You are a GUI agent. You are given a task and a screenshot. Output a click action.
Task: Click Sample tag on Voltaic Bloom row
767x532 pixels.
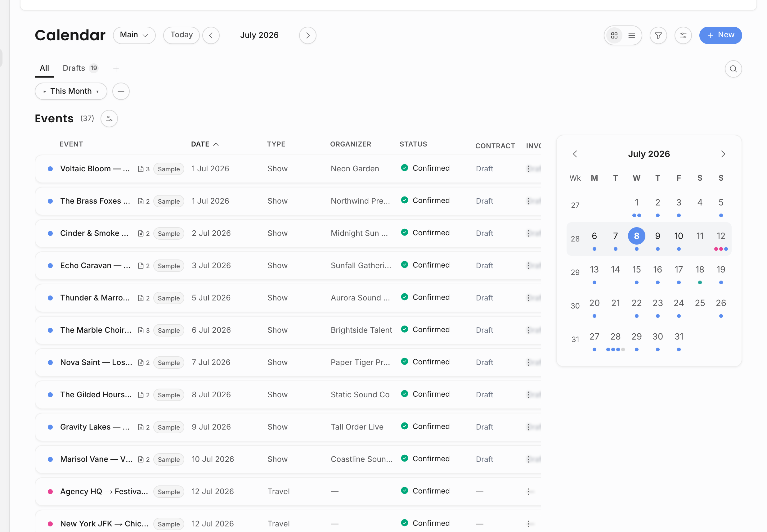(168, 169)
